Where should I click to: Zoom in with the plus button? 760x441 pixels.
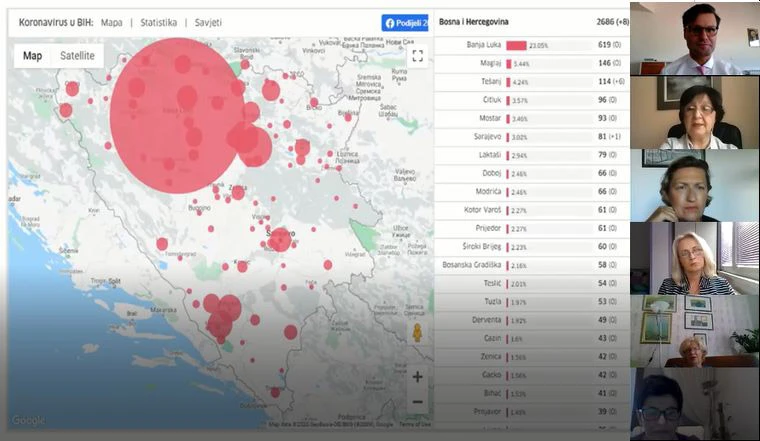tap(417, 377)
